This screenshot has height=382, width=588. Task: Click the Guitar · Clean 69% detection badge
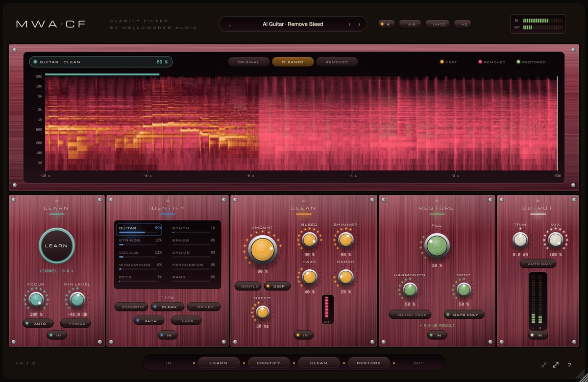[x=100, y=62]
